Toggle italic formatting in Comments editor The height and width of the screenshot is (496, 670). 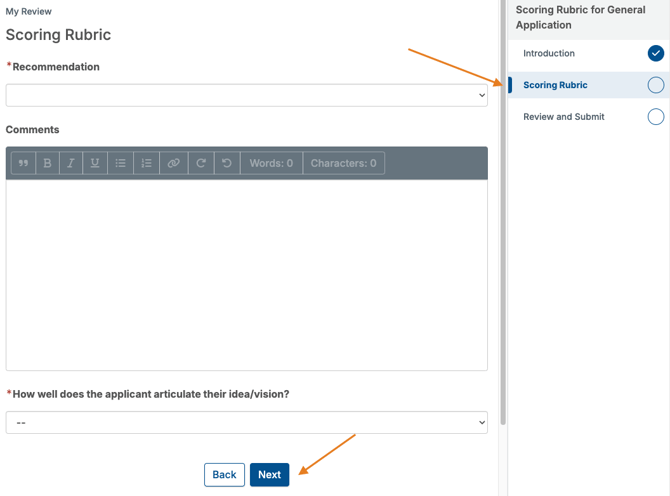coord(71,163)
